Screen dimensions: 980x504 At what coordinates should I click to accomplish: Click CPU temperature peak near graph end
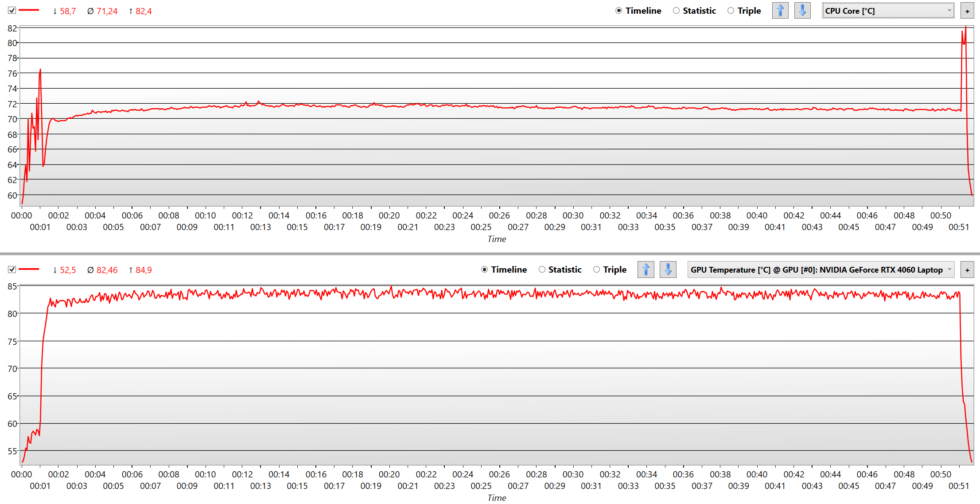(x=965, y=27)
